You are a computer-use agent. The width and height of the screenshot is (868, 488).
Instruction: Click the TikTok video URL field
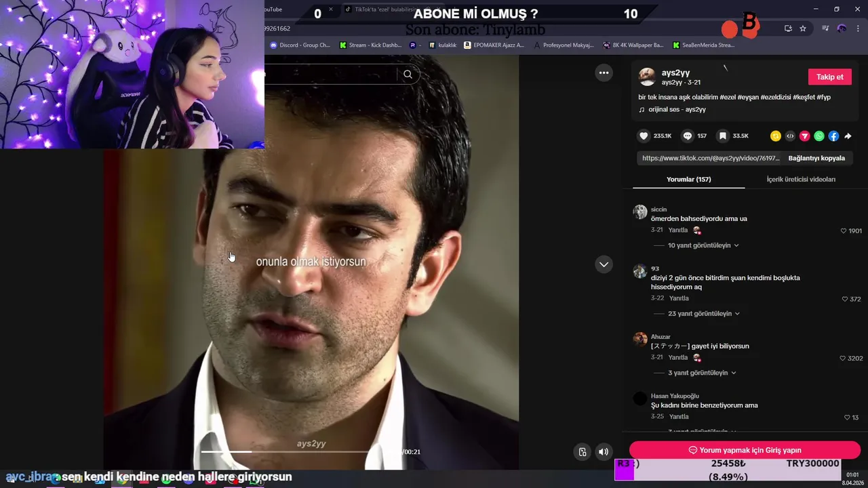(711, 158)
